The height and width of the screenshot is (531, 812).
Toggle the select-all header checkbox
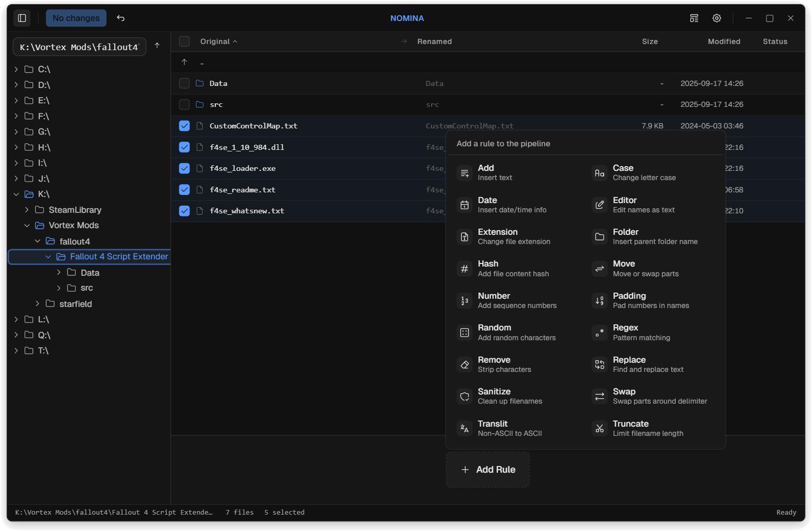point(184,41)
